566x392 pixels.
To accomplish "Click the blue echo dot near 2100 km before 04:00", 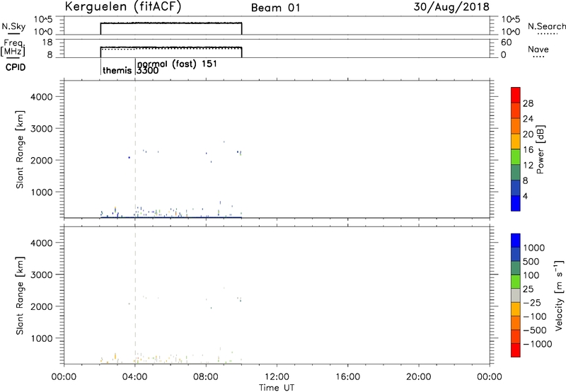I will pyautogui.click(x=129, y=157).
